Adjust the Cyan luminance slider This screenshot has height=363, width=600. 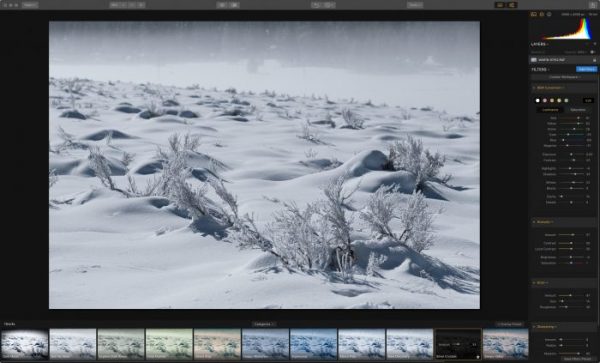coord(572,135)
